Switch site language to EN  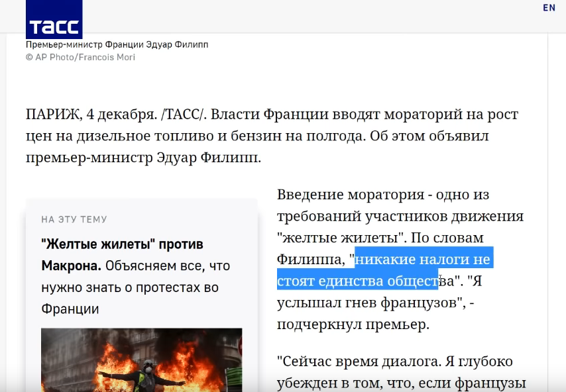pos(549,8)
